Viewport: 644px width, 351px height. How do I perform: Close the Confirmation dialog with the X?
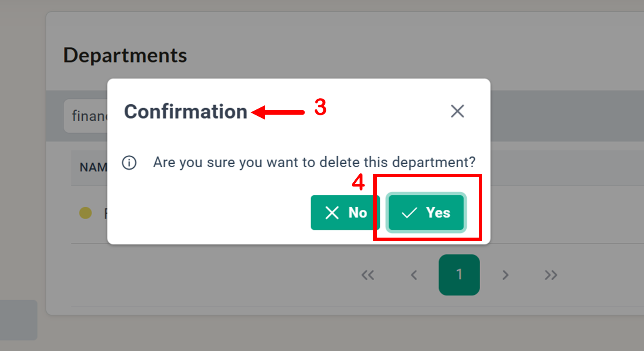(x=457, y=111)
